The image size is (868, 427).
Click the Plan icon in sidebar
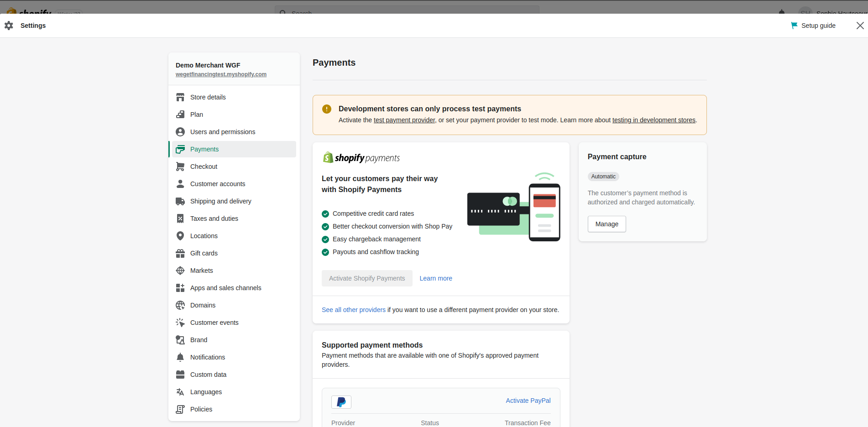180,115
